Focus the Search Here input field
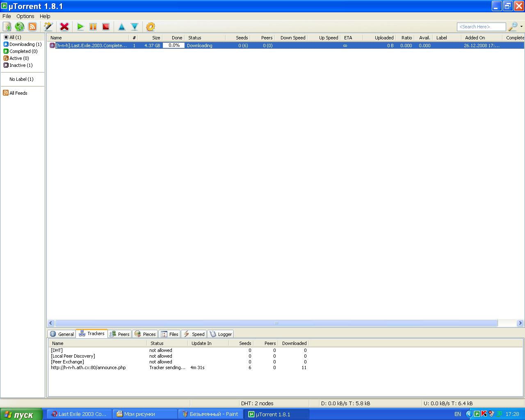This screenshot has width=525, height=420. click(482, 27)
